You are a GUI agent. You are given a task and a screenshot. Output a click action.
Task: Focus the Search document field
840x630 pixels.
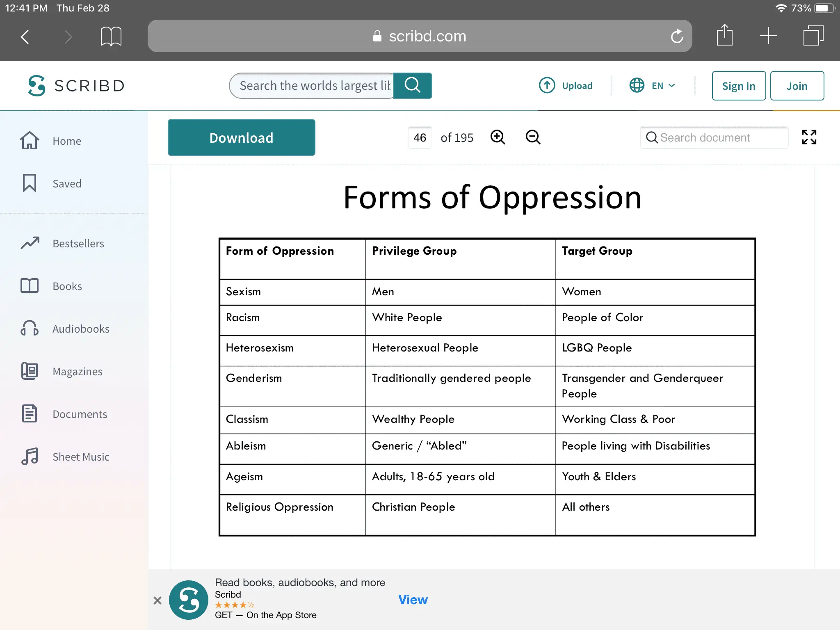click(x=714, y=137)
